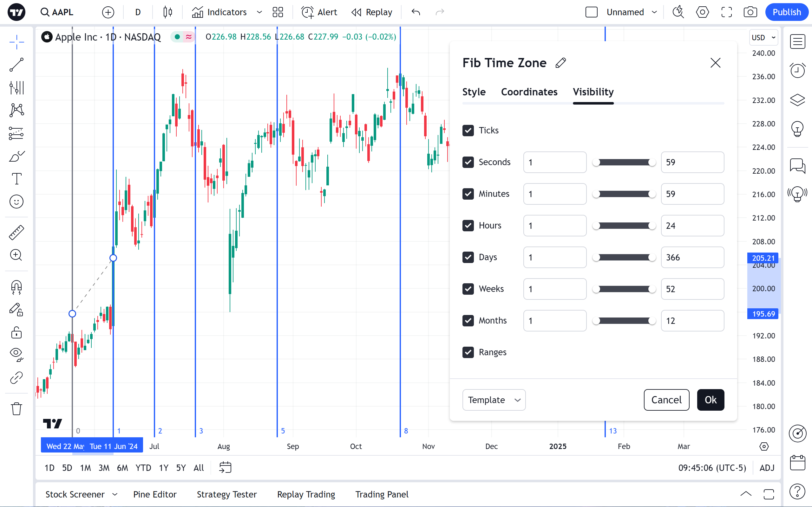Click the magnet mode icon

(x=16, y=287)
